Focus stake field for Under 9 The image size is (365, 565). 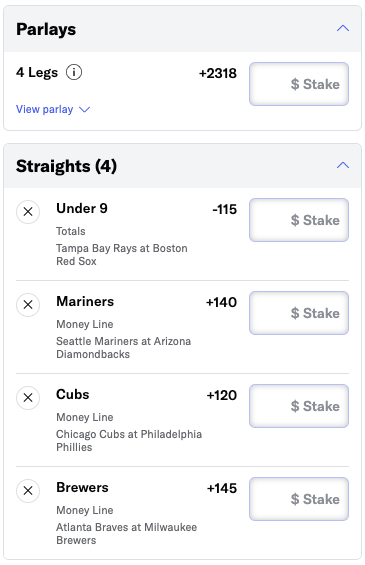(299, 220)
